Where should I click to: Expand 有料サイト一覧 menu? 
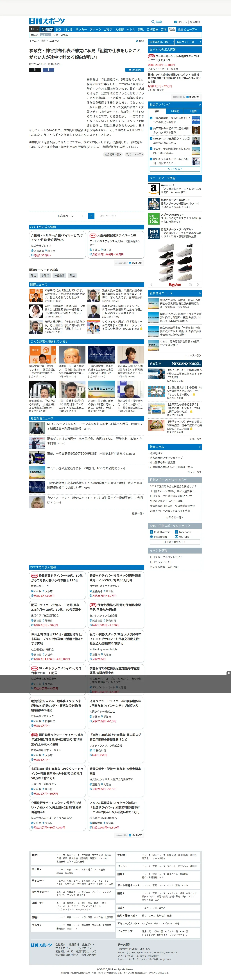[188, 42]
